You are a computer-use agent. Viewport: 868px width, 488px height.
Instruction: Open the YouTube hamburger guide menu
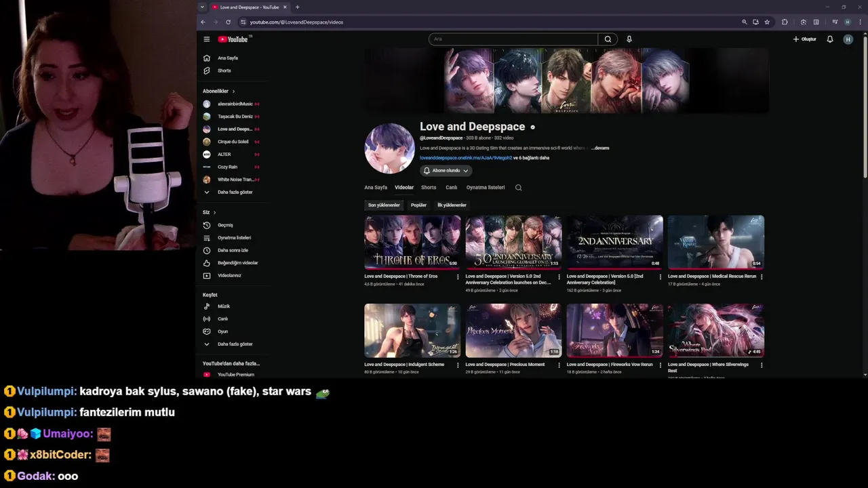point(207,39)
